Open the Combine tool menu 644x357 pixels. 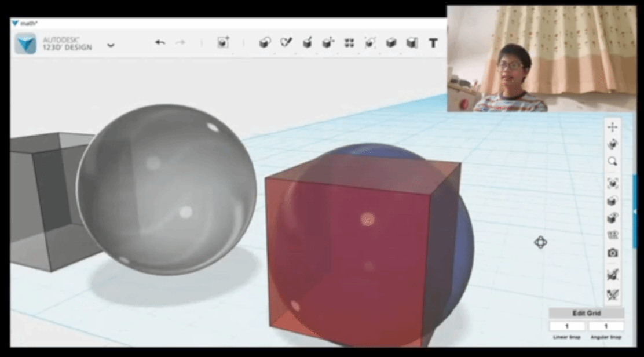[x=391, y=42]
